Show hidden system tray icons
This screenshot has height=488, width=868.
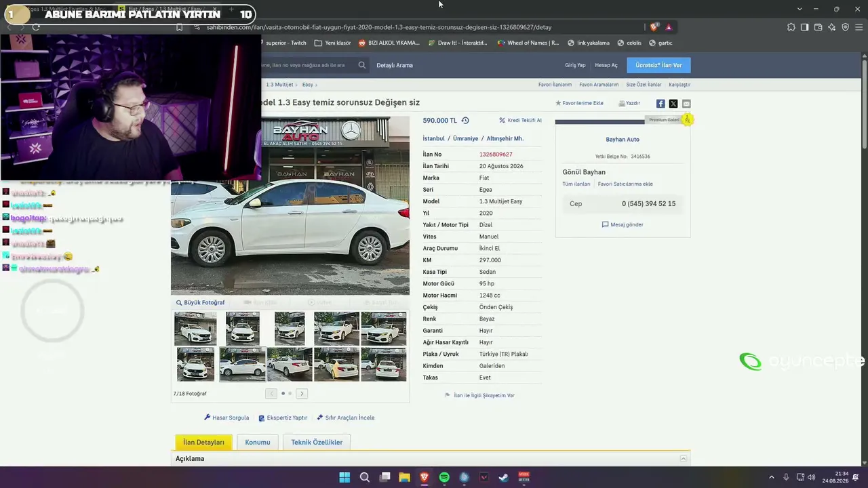771,477
